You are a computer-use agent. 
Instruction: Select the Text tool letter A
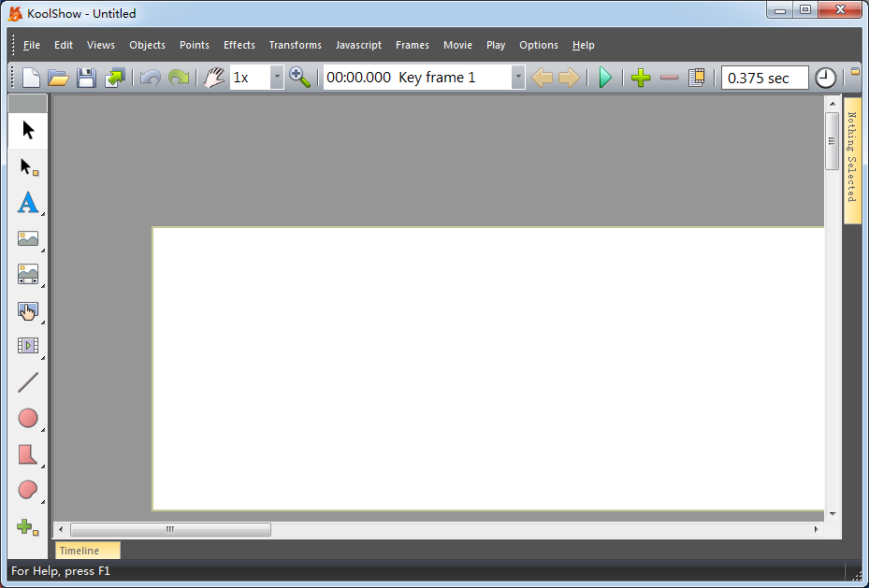tap(28, 203)
